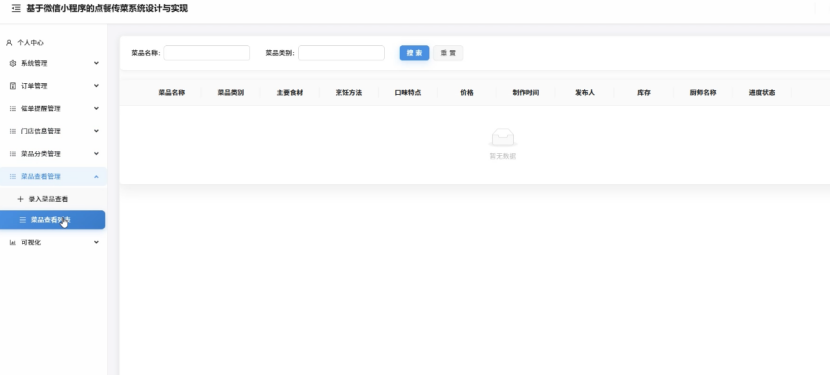Open the 可视化 sidebar menu
The height and width of the screenshot is (375, 830).
point(53,242)
